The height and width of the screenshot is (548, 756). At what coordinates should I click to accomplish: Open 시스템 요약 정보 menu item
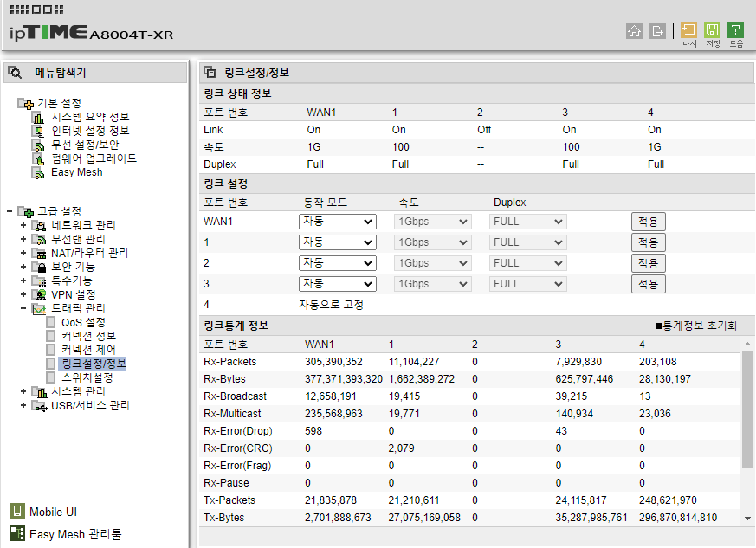pos(90,117)
